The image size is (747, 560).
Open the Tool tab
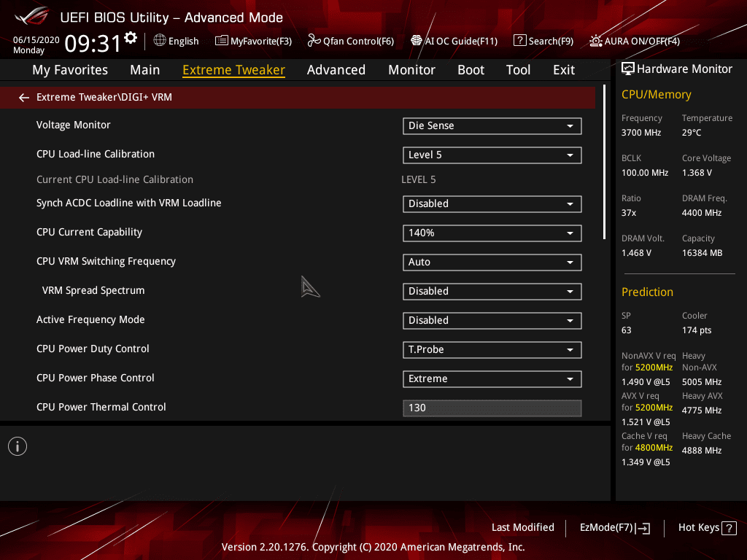pos(518,70)
